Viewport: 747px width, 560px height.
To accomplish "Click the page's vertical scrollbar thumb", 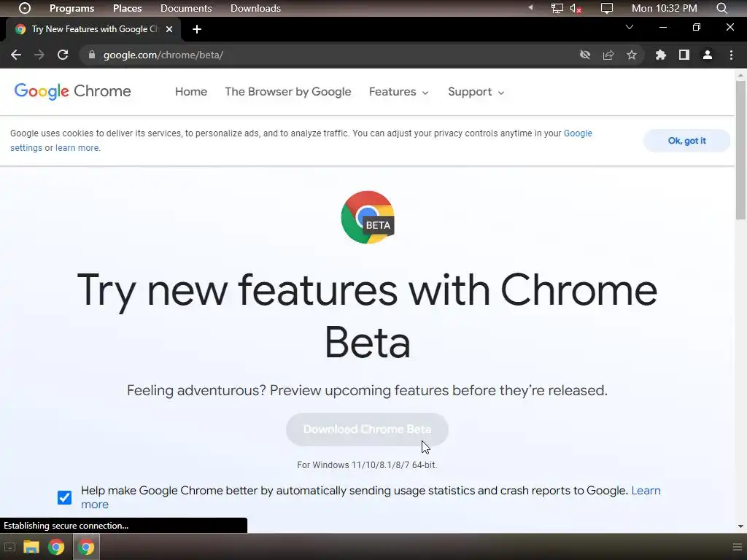I will coord(740,150).
